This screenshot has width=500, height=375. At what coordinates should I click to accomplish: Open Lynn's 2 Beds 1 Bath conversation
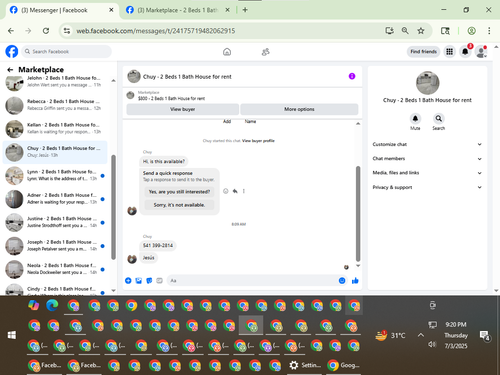pos(55,175)
